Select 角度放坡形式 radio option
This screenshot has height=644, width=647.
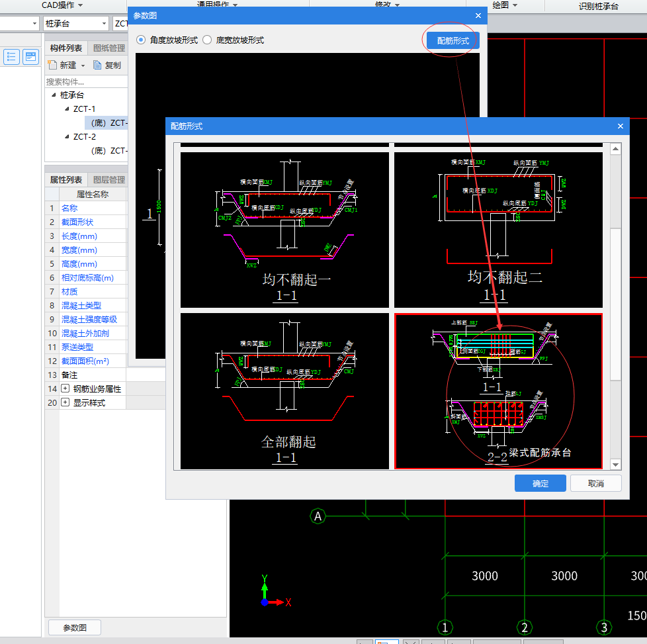[x=141, y=40]
